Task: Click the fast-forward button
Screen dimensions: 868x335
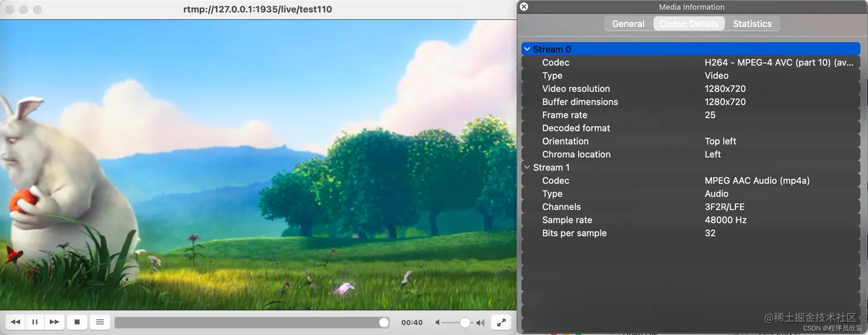Action: point(55,322)
